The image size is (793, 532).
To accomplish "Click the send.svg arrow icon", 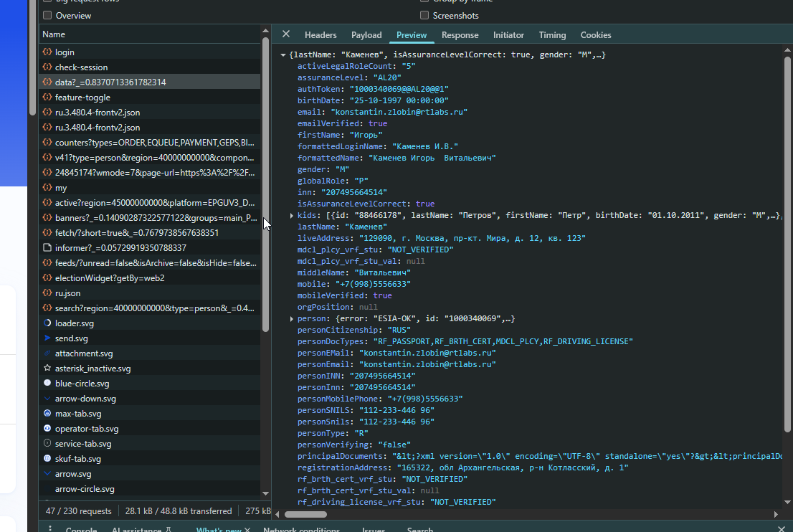I will [x=47, y=338].
